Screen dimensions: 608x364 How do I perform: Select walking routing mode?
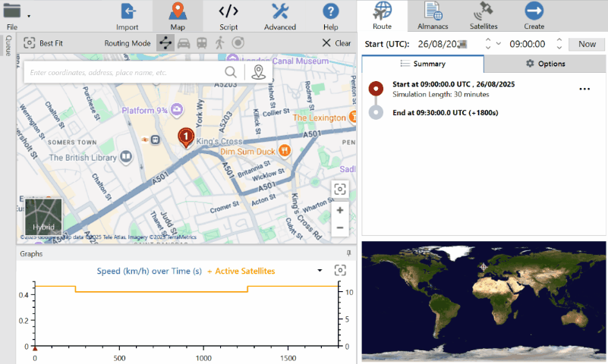pyautogui.click(x=220, y=43)
